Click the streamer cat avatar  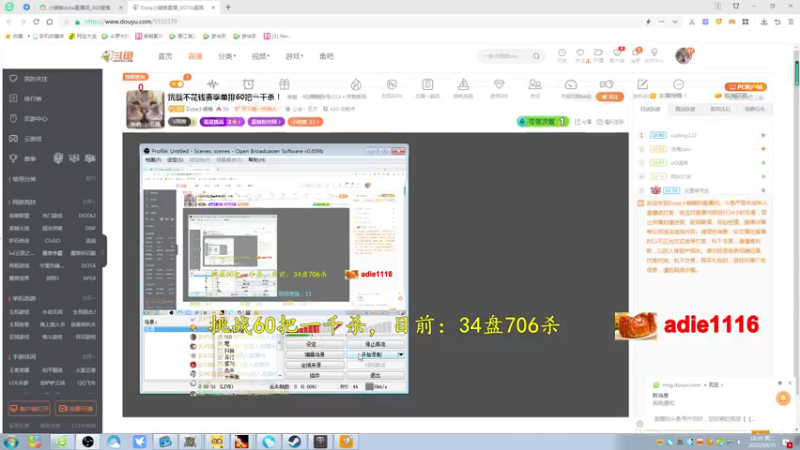145,109
